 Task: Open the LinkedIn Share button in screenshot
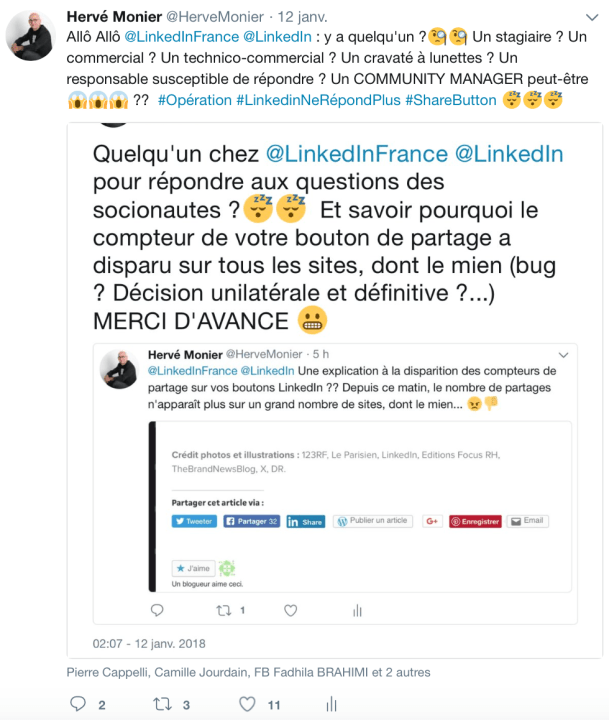(305, 522)
